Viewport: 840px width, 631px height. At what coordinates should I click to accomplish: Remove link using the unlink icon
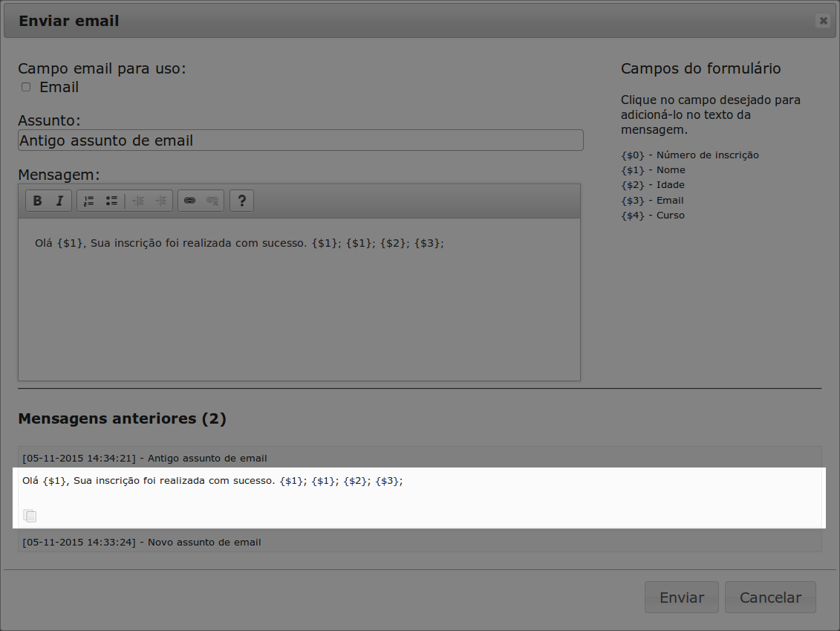212,201
